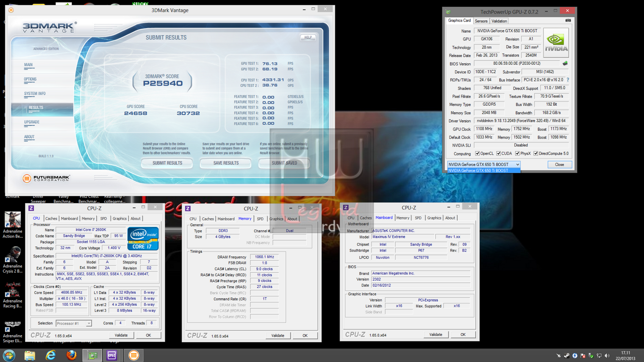Open Caches tab in CPU window of CPU-Z
This screenshot has height=362, width=644.
coord(51,218)
